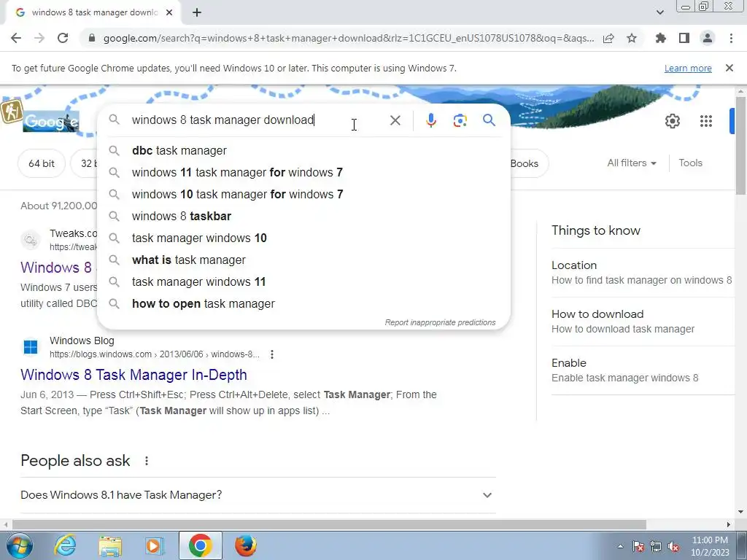Open Location in Things to know
Viewport: 747px width, 560px height.
tap(642, 273)
